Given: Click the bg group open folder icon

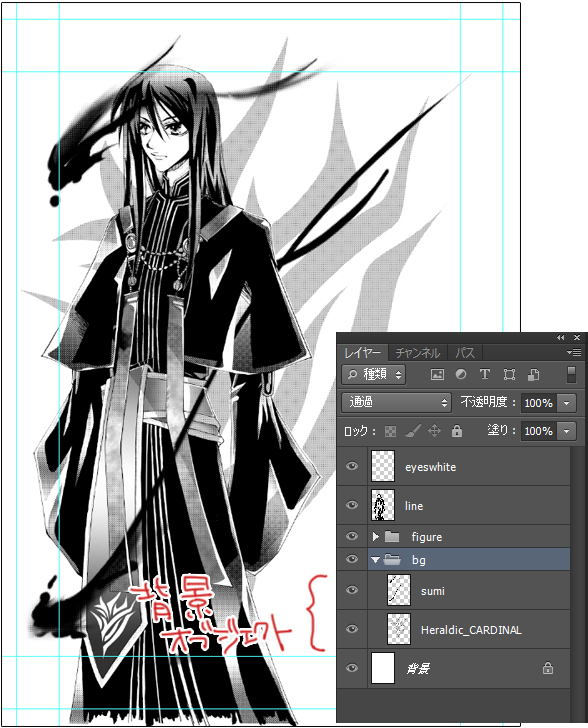Looking at the screenshot, I should point(392,560).
